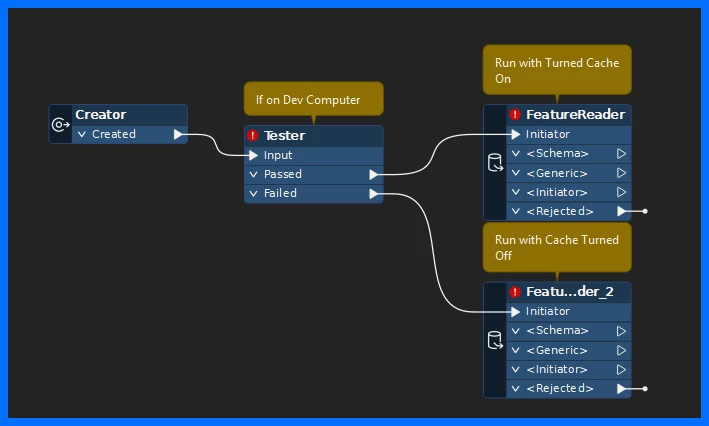709x426 pixels.
Task: Click the Passed port label
Action: pos(283,174)
